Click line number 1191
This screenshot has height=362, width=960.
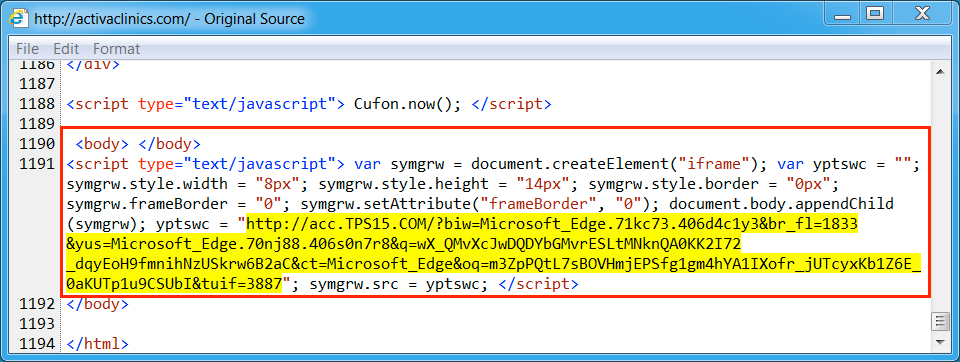click(x=38, y=164)
